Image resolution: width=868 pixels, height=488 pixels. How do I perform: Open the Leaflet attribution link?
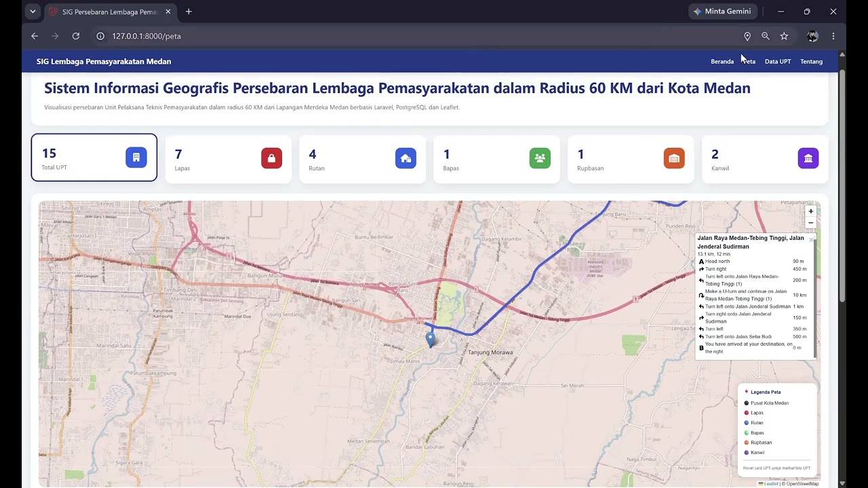tap(771, 484)
